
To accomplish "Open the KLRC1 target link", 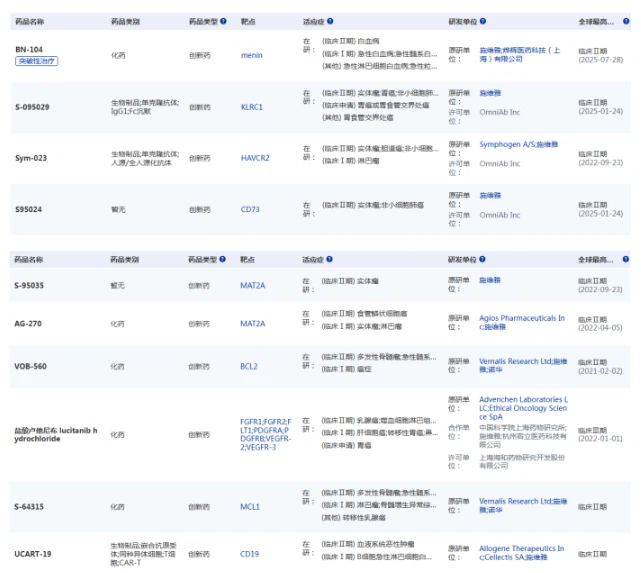I will pos(252,106).
